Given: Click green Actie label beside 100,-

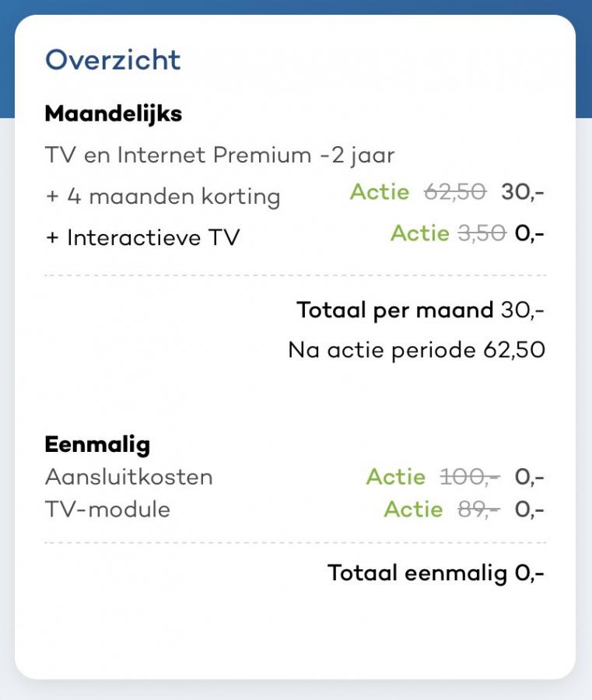Looking at the screenshot, I should click(x=396, y=477).
